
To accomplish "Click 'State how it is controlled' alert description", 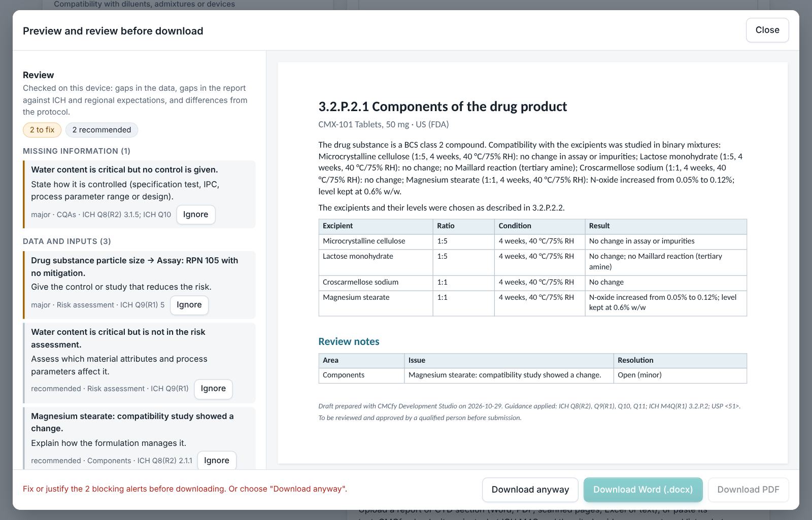I will pyautogui.click(x=125, y=190).
